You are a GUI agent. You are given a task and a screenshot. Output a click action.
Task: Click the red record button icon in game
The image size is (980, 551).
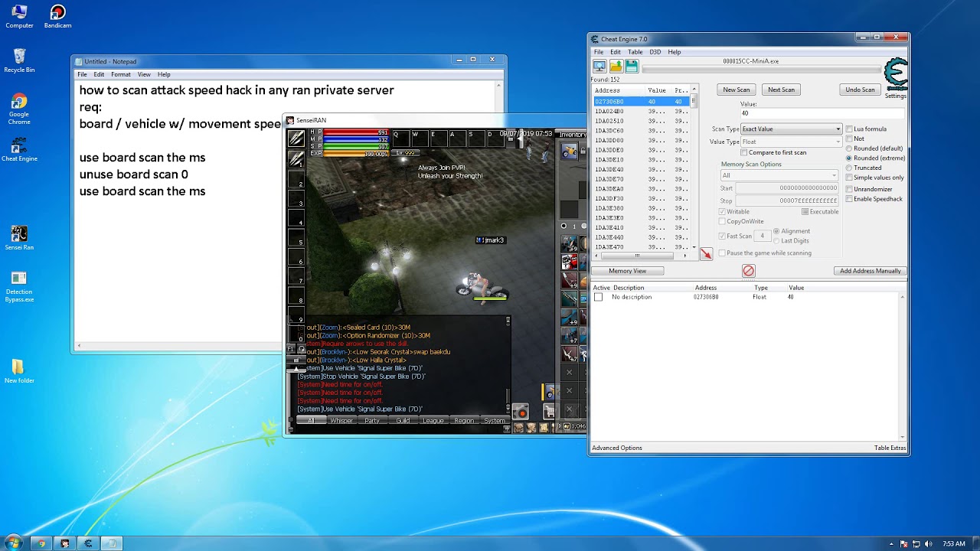pyautogui.click(x=520, y=412)
